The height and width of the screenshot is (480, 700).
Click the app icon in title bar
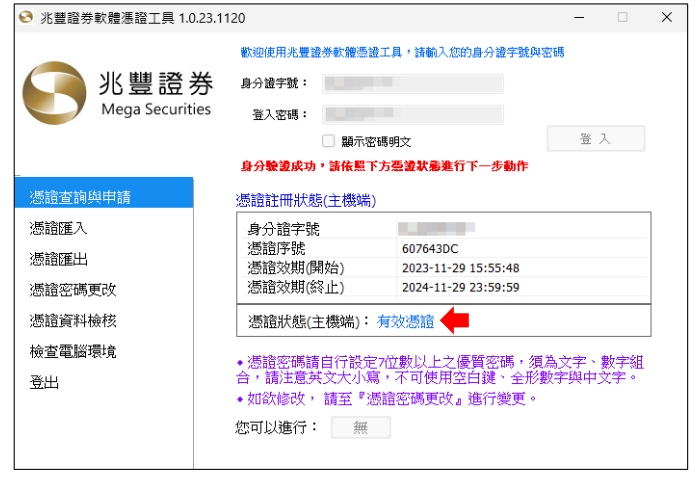click(26, 18)
